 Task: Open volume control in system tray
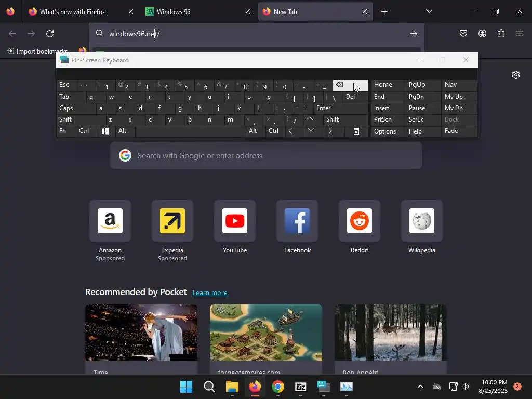point(465,387)
